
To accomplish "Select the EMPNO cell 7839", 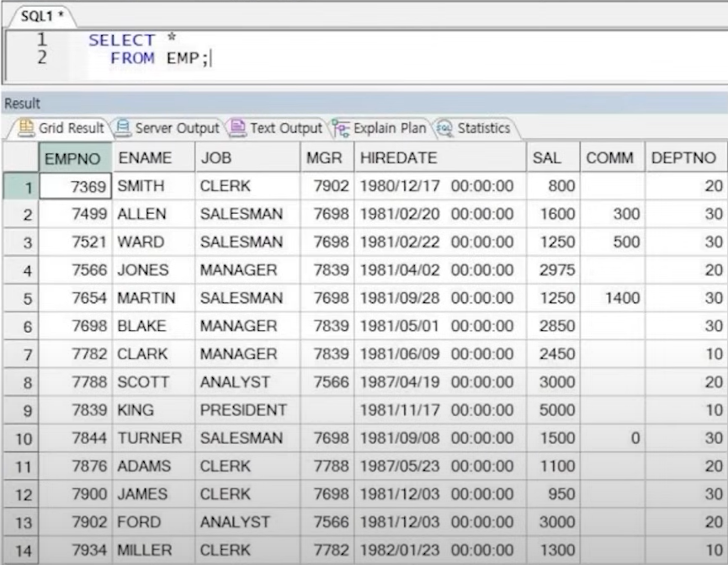I will [75, 410].
